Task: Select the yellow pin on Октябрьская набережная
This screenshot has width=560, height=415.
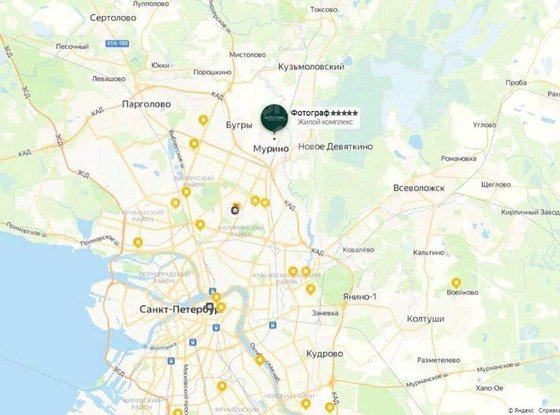Action: pyautogui.click(x=260, y=360)
